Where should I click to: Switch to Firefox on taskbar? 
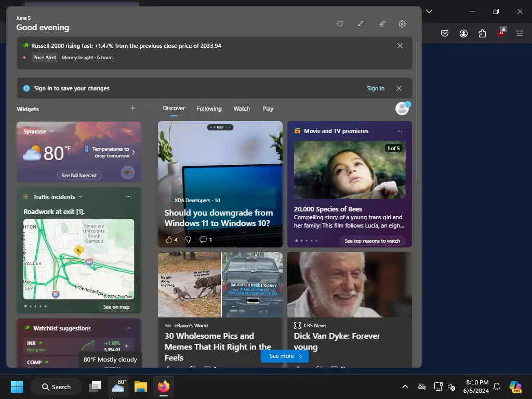point(164,387)
